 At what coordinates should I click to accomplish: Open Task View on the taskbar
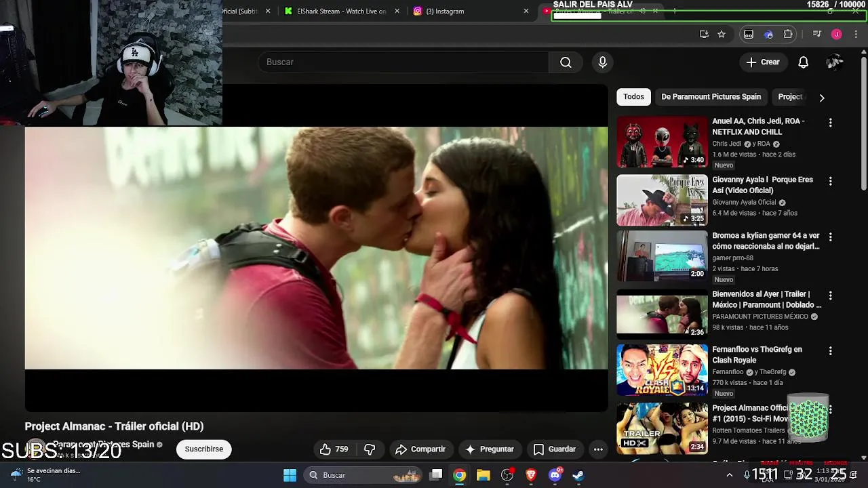tap(437, 475)
